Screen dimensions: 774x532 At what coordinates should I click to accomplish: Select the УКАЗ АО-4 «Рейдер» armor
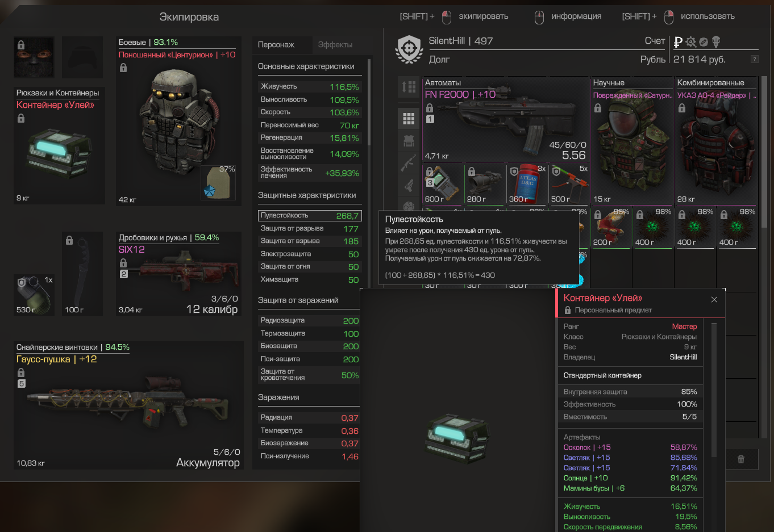click(x=716, y=141)
